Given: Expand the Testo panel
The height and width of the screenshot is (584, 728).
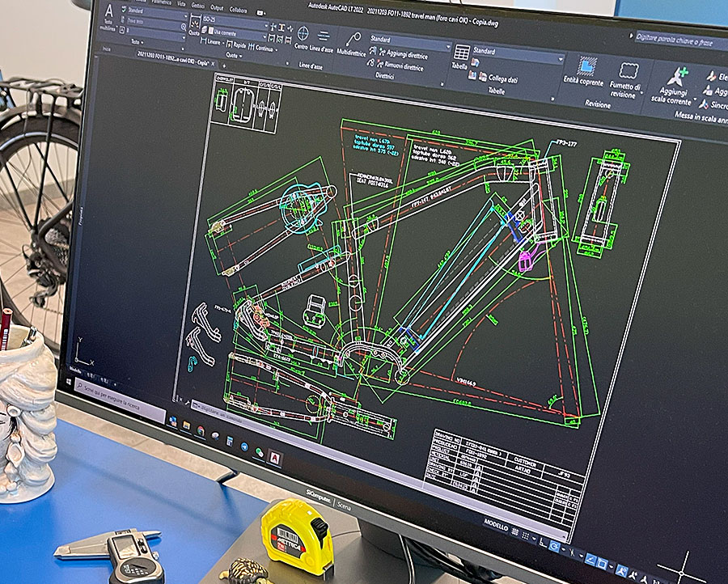Looking at the screenshot, I should (x=137, y=42).
